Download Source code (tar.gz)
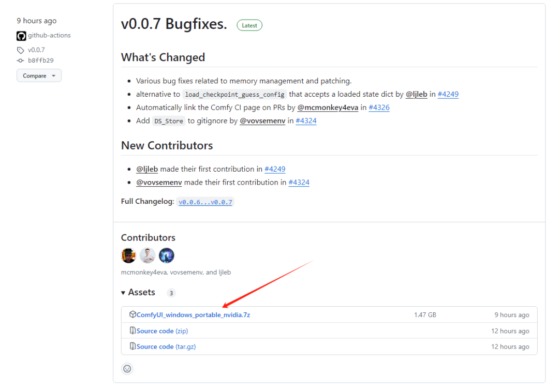Viewport: 559px width, 392px height. pyautogui.click(x=166, y=346)
